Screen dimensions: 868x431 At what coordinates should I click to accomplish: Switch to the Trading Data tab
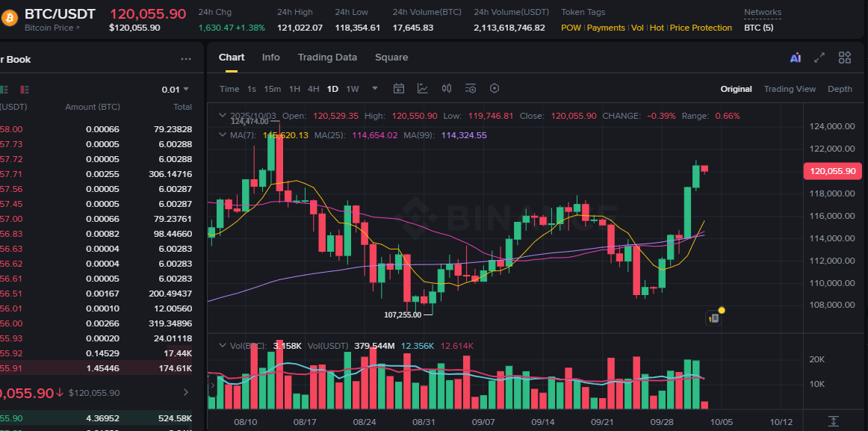[327, 57]
